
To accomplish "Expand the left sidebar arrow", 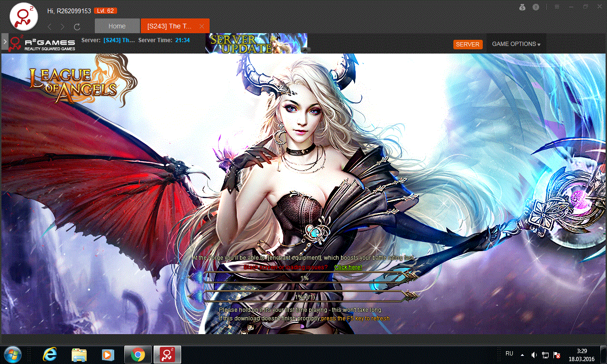I will [5, 42].
